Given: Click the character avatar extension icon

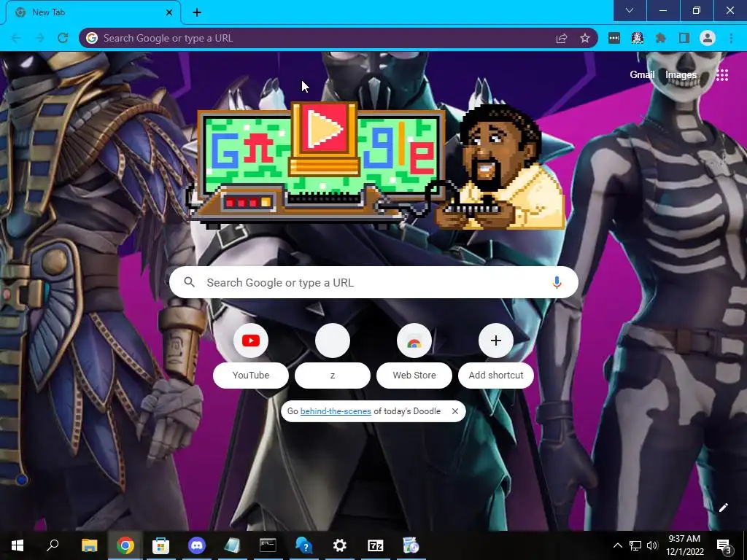Looking at the screenshot, I should click(x=638, y=38).
